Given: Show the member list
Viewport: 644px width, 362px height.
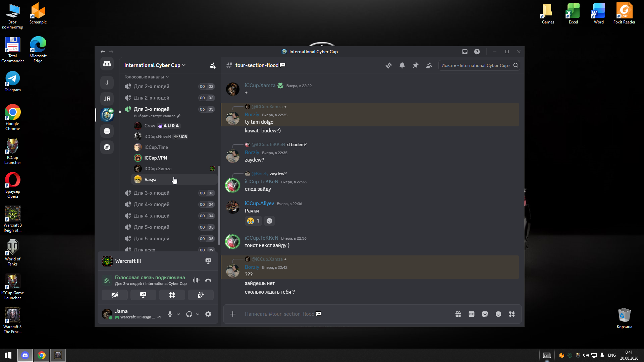Looking at the screenshot, I should [x=429, y=65].
